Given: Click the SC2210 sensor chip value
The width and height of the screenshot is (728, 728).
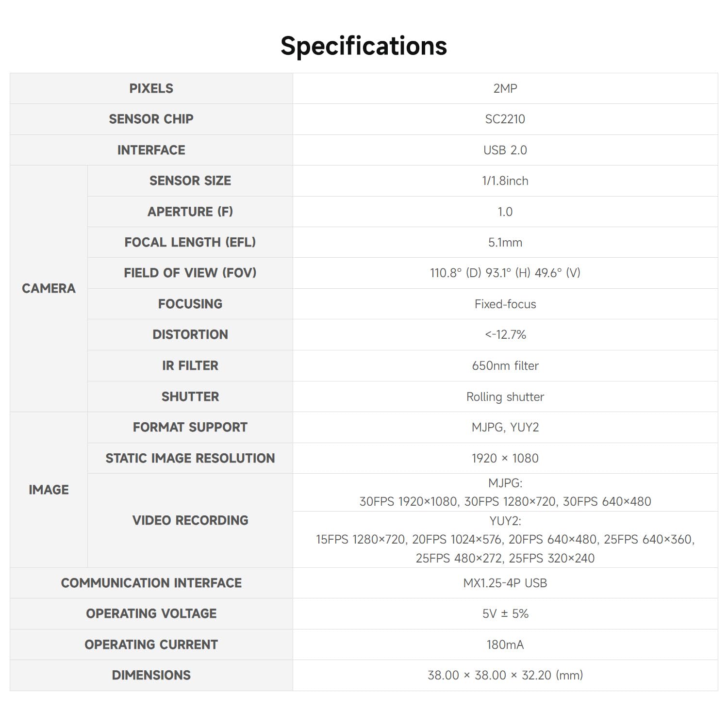Looking at the screenshot, I should tap(505, 119).
